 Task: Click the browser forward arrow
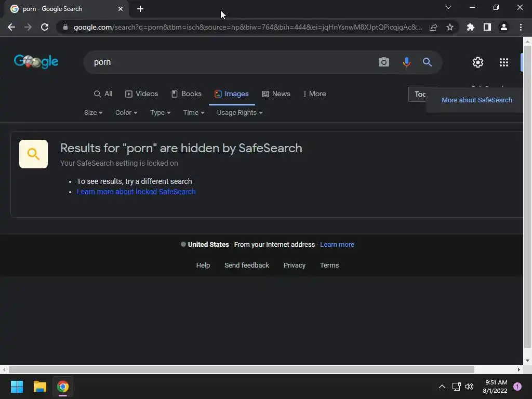[28, 27]
